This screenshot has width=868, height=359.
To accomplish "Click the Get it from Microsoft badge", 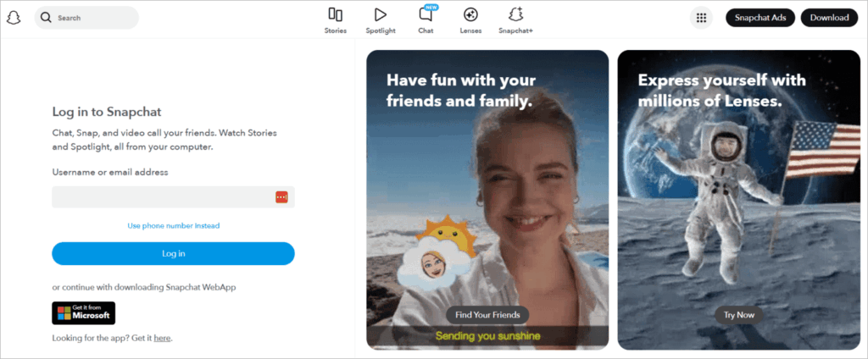I will [84, 313].
